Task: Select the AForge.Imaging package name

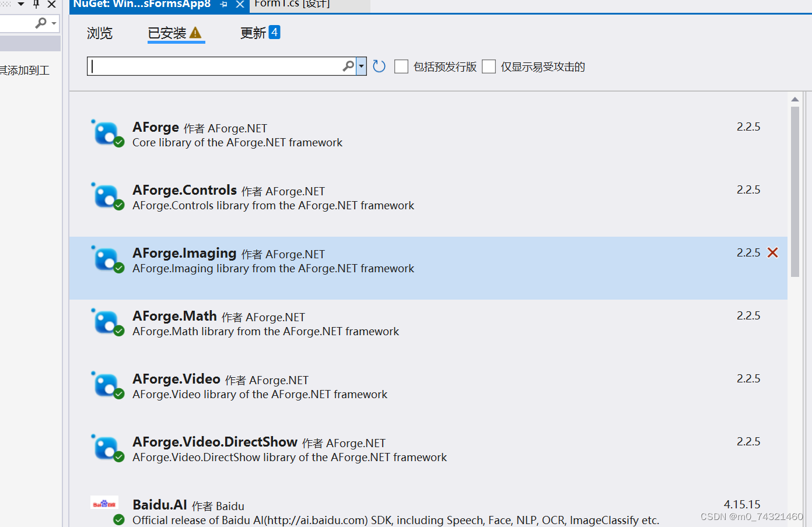Action: 184,253
